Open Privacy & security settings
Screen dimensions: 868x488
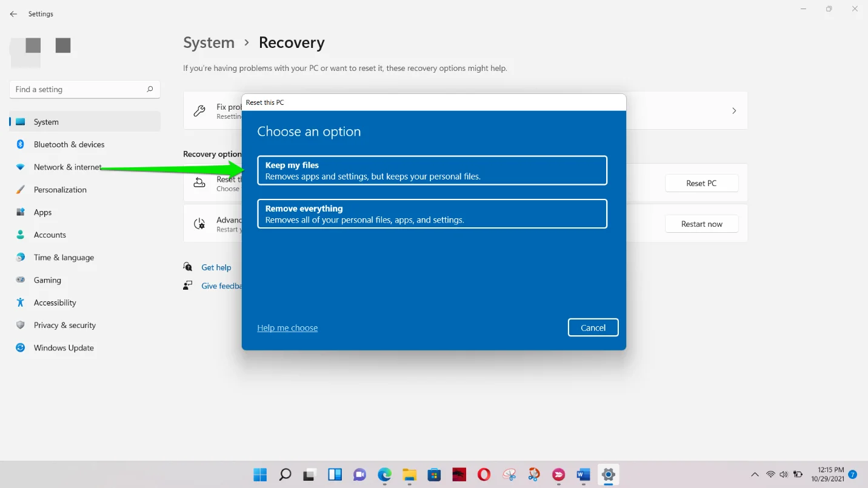(x=85, y=325)
